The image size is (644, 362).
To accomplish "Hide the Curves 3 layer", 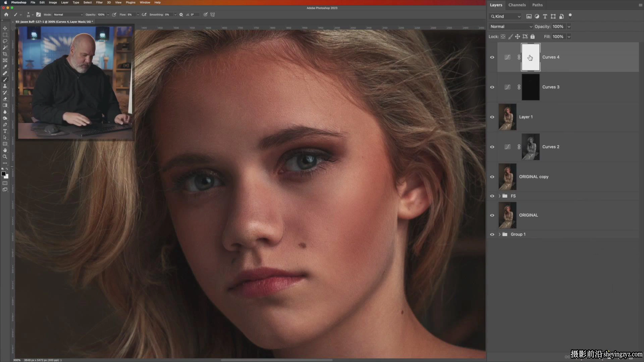I will click(492, 87).
